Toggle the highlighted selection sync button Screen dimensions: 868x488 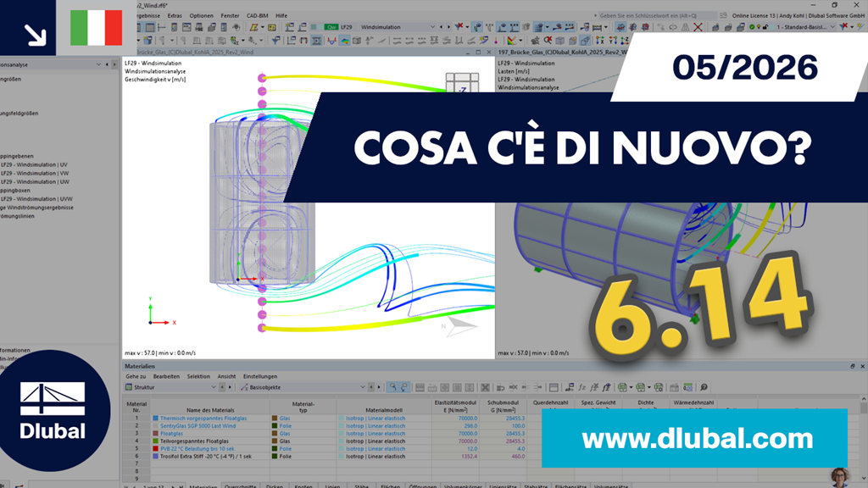392,387
